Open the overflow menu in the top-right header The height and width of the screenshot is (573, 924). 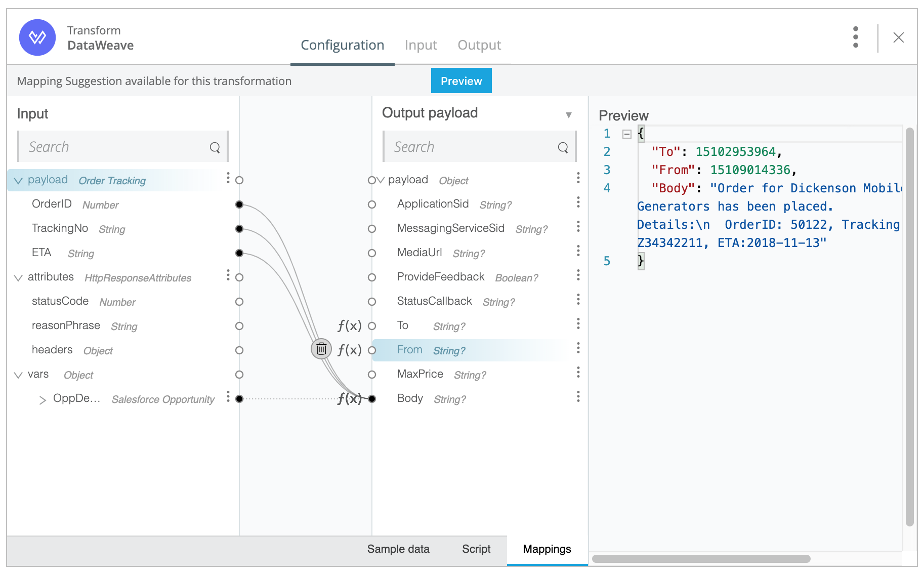click(x=856, y=37)
